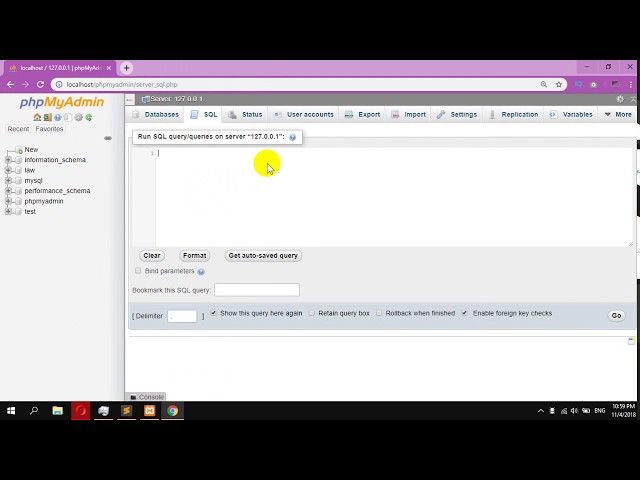
Task: Collapse the navigation panel arrow button
Action: tap(130, 99)
